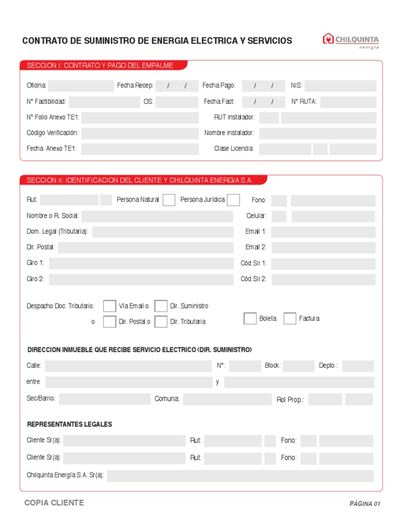
Task: Focus the NIS field
Action: click(x=340, y=86)
